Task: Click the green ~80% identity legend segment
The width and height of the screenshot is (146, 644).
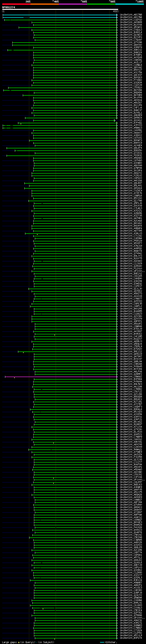Action: click(x=101, y=4)
